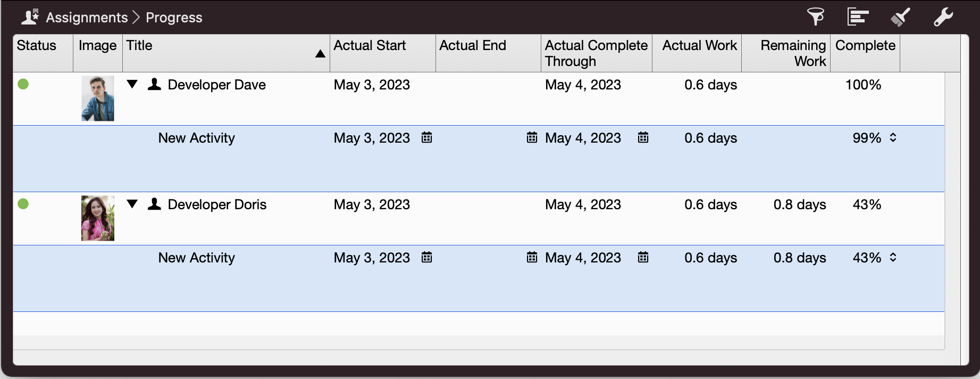Image resolution: width=980 pixels, height=379 pixels.
Task: Click Developer Dave's green status dot
Action: pos(23,84)
